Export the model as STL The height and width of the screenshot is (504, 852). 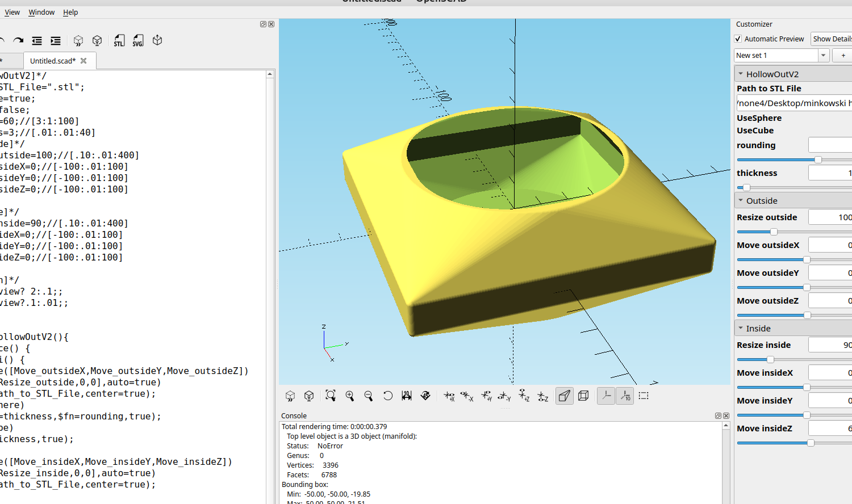119,41
